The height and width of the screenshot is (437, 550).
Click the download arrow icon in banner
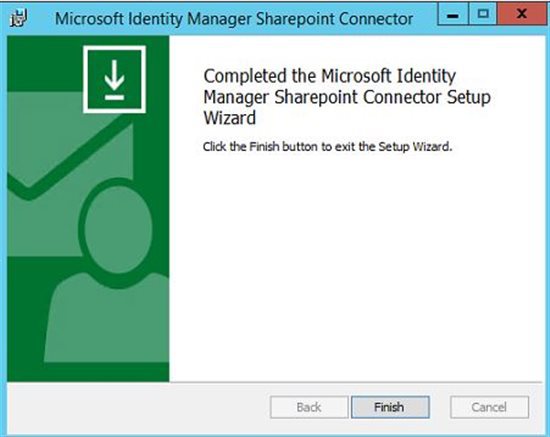114,79
